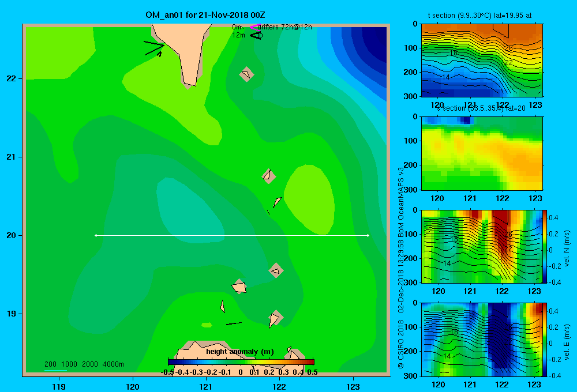Click the '12m' drifter depth legend label
The height and width of the screenshot is (392, 577).
(x=238, y=35)
